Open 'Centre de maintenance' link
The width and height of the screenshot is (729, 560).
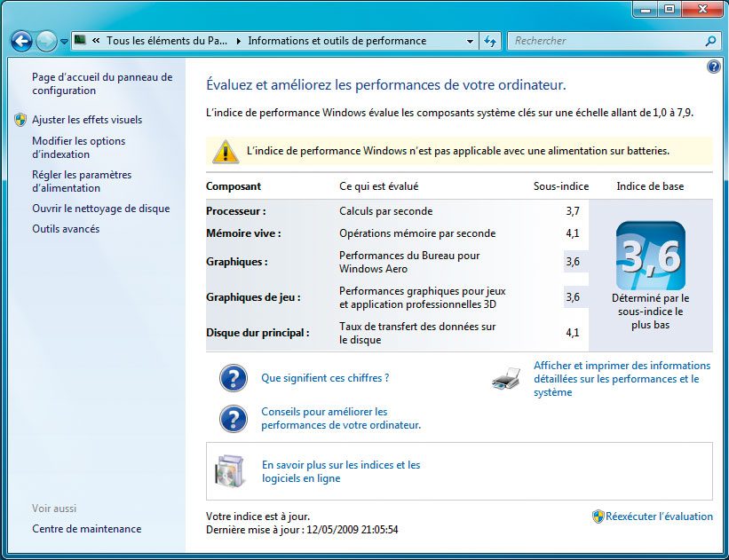click(x=86, y=529)
